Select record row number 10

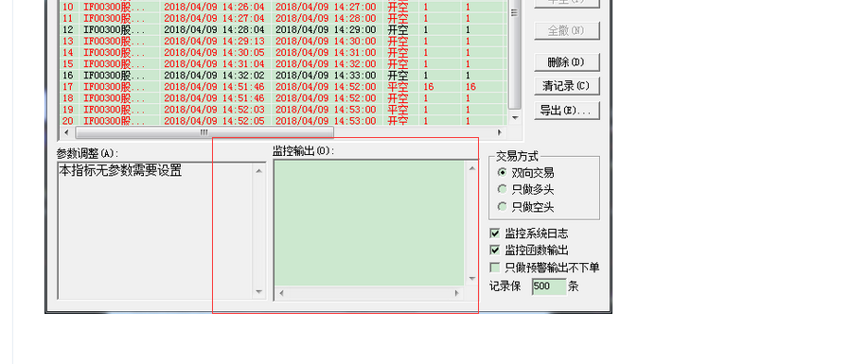pos(282,8)
